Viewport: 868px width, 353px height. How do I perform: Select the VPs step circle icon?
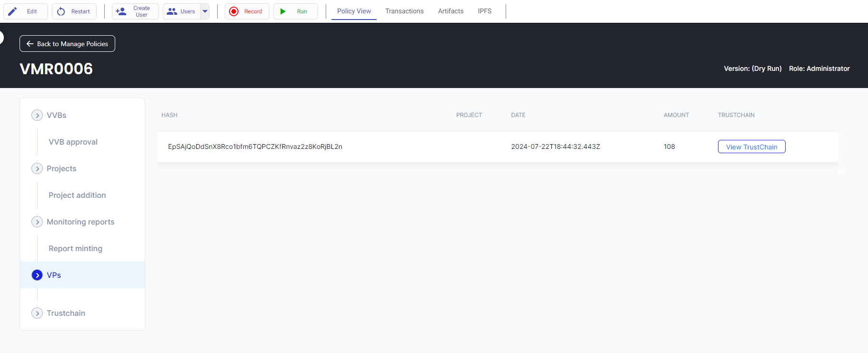[37, 275]
